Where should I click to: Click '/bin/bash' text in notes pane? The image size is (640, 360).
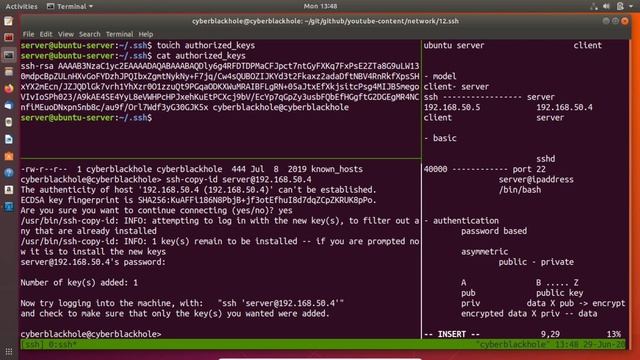(x=520, y=190)
